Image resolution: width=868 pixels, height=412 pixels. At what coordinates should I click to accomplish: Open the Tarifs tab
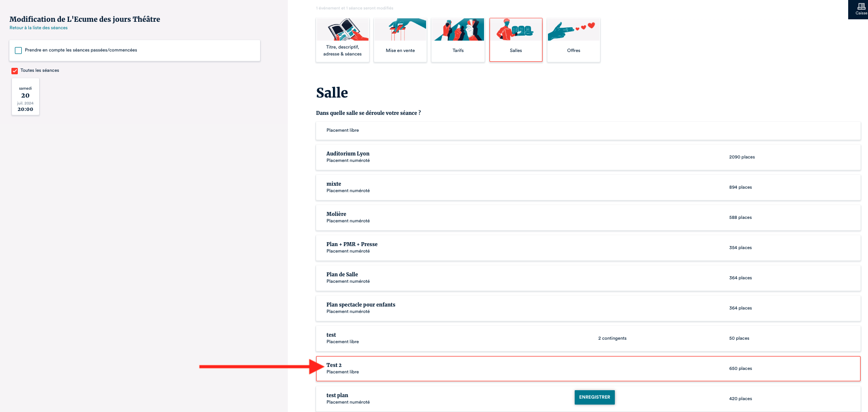[x=458, y=51]
